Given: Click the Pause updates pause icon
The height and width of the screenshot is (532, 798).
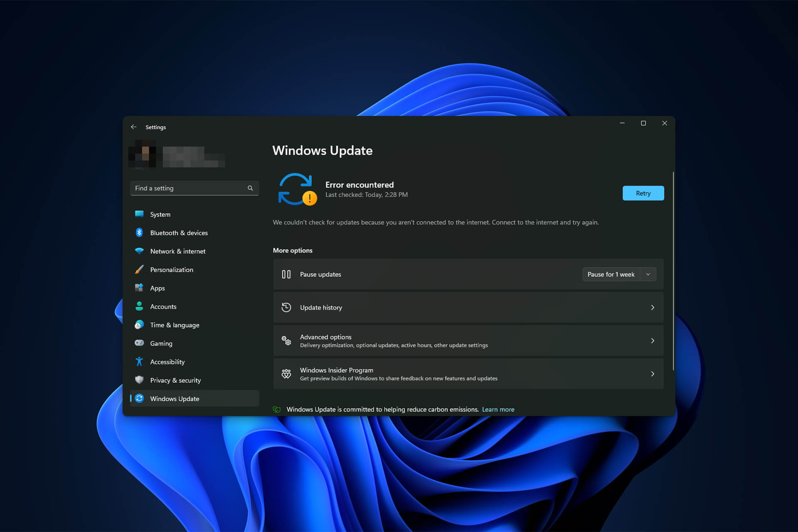Looking at the screenshot, I should point(286,274).
